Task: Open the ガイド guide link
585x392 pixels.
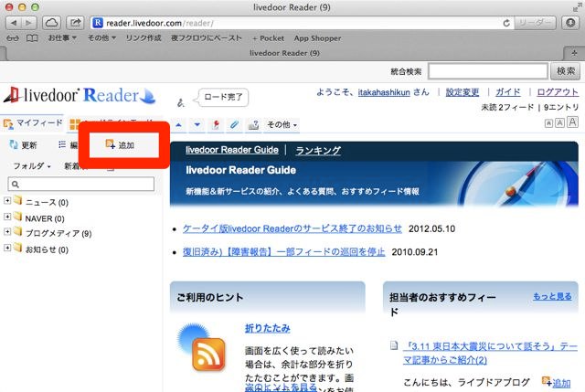Action: point(508,92)
